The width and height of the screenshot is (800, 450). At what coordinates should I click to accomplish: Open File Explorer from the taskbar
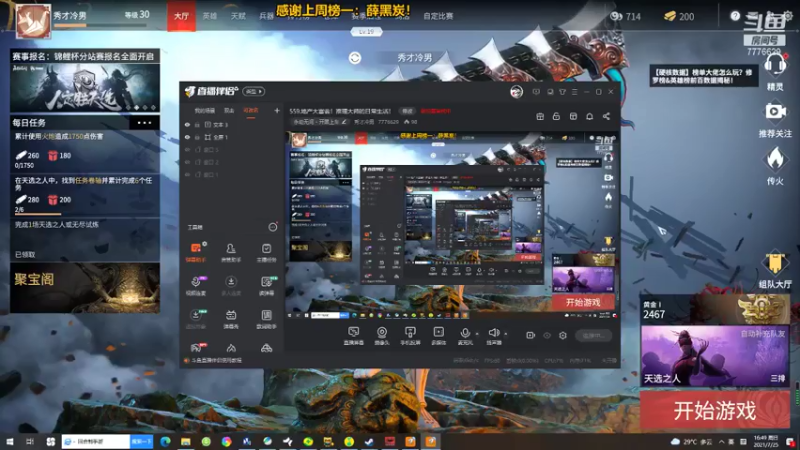[185, 441]
